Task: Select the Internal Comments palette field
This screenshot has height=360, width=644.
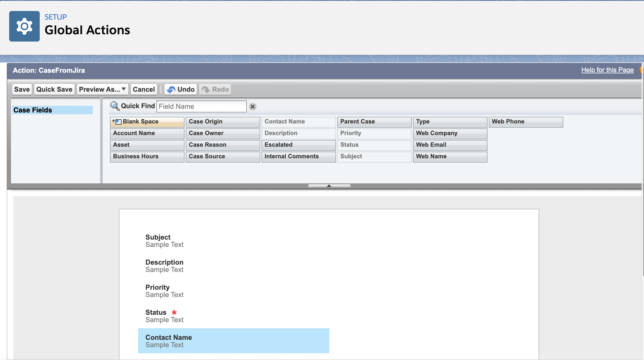Action: coord(298,156)
